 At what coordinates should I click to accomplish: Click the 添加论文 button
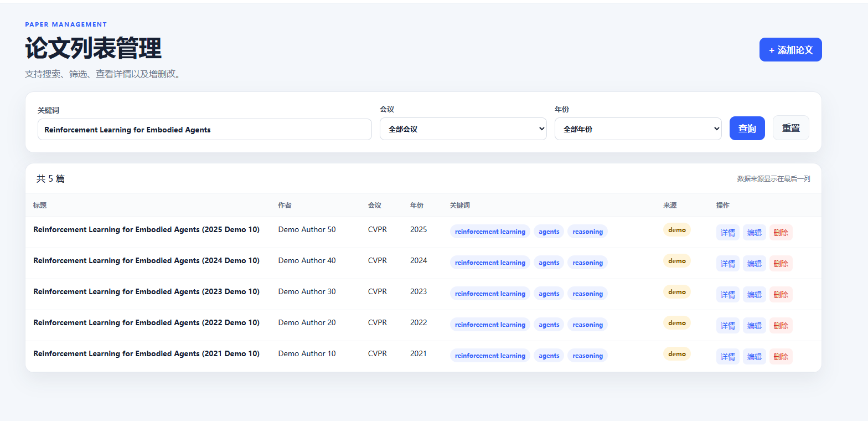tap(790, 50)
